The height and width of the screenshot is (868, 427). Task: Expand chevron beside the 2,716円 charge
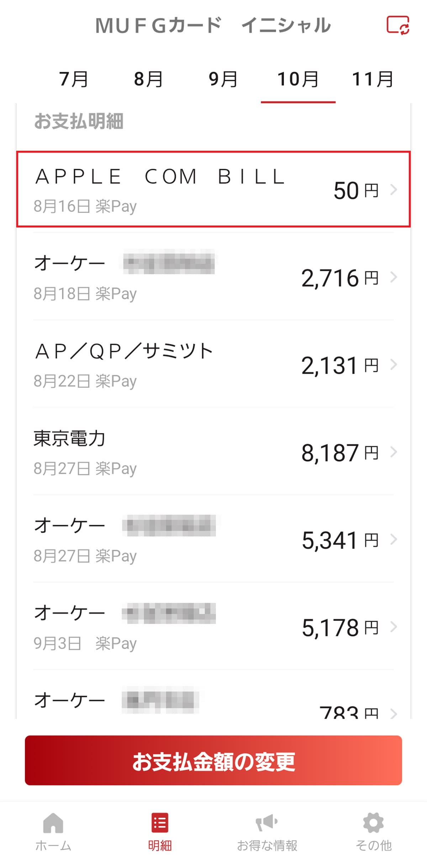pyautogui.click(x=393, y=277)
